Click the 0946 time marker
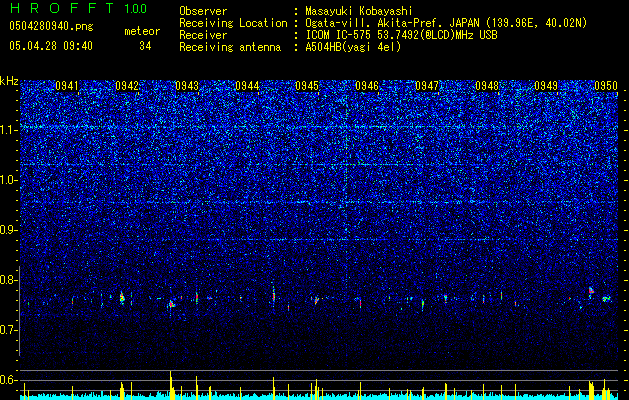 [x=367, y=86]
